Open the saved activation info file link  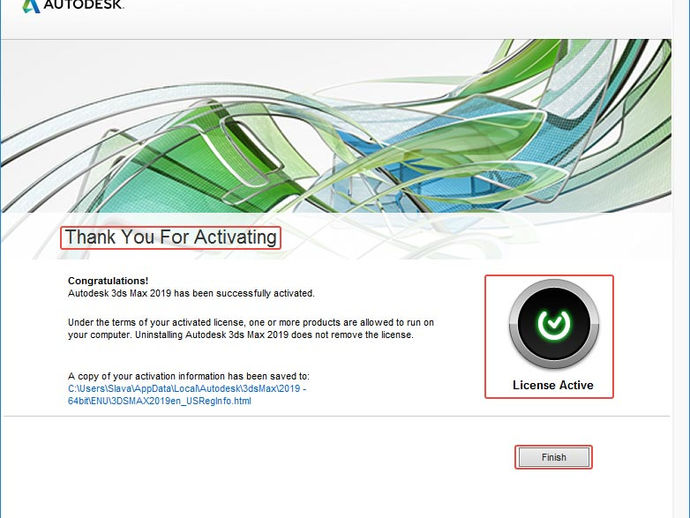coord(187,395)
